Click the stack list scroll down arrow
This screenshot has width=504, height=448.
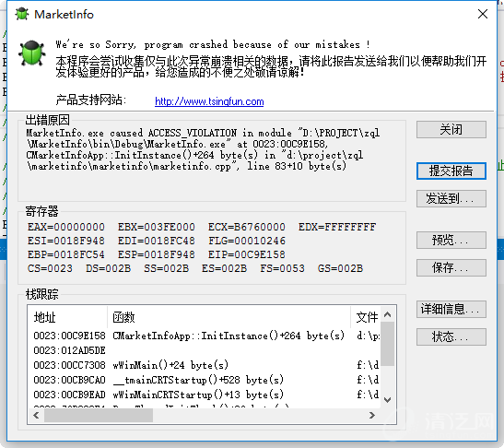388,400
